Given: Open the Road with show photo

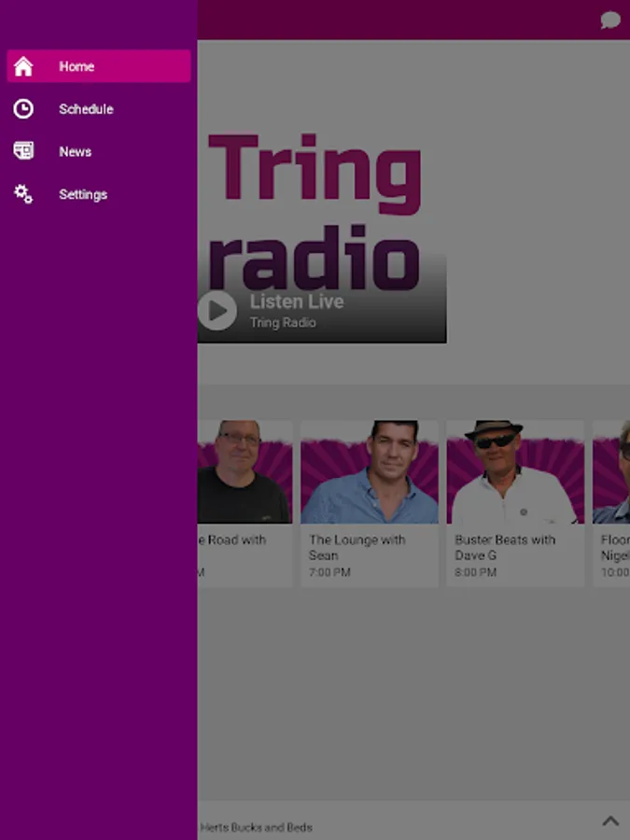Looking at the screenshot, I should (x=245, y=472).
